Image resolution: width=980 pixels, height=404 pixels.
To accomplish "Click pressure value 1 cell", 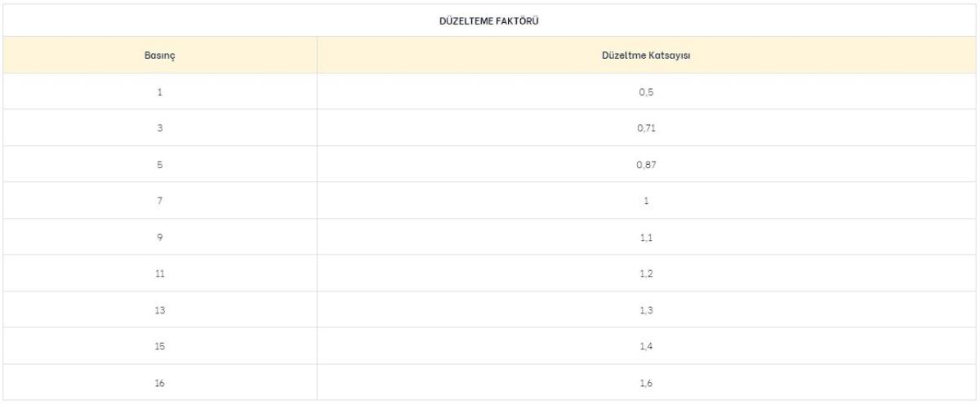I will coord(160,92).
